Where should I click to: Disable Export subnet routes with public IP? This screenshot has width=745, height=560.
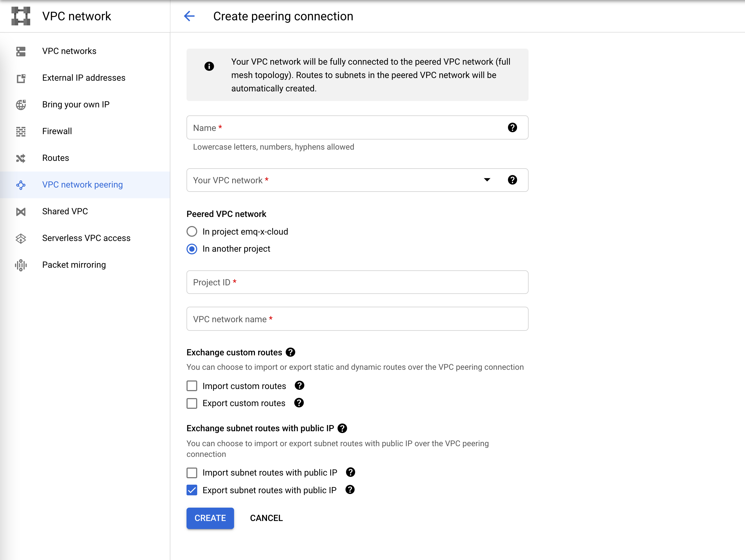coord(192,490)
